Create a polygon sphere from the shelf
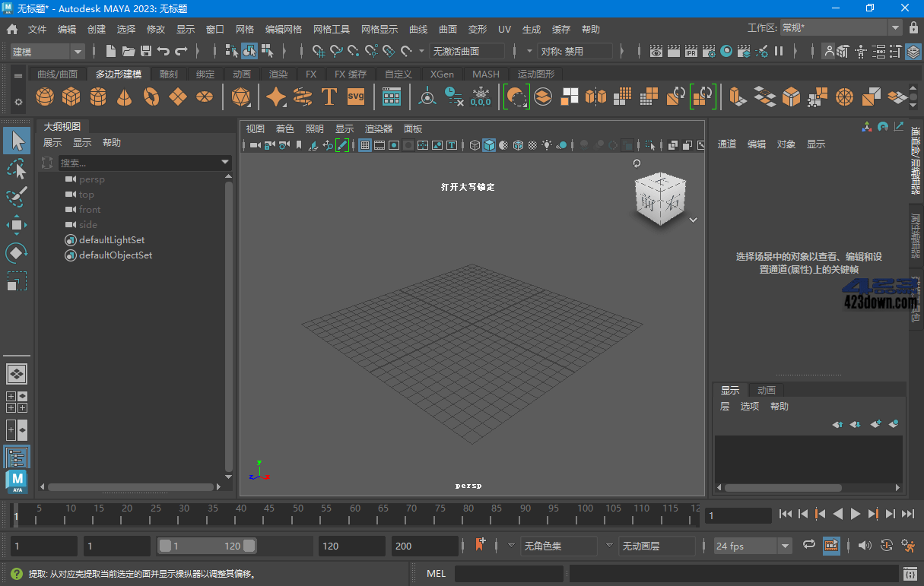The image size is (924, 586). [x=45, y=97]
